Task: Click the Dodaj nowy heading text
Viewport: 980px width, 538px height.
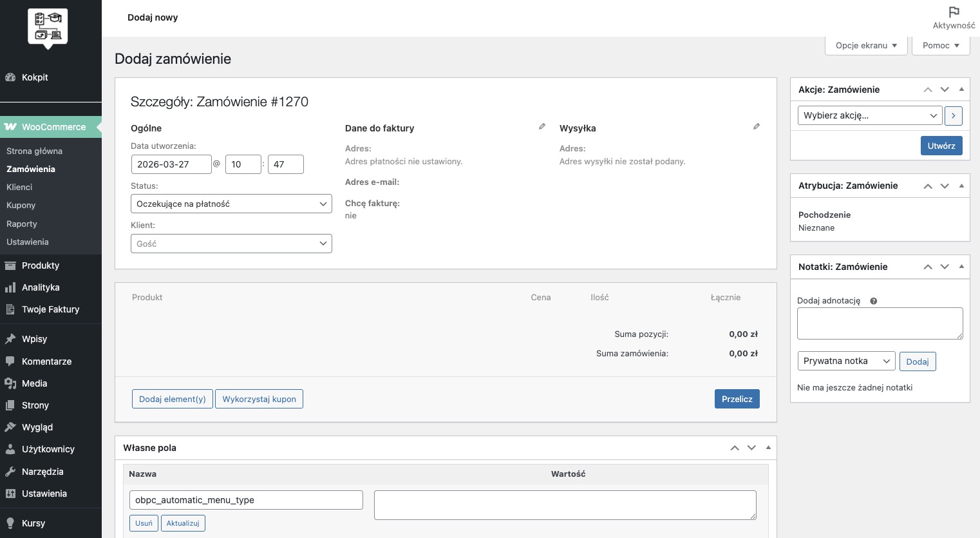Action: pyautogui.click(x=153, y=17)
